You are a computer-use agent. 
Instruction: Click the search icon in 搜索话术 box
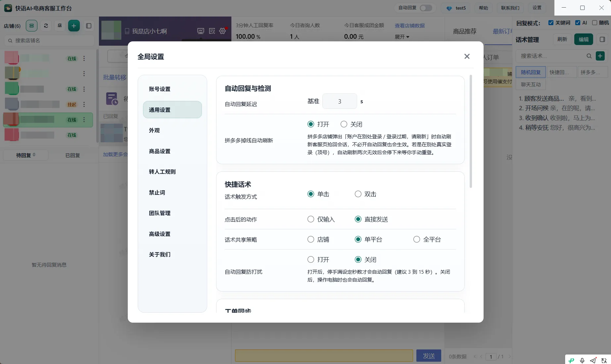(x=589, y=56)
